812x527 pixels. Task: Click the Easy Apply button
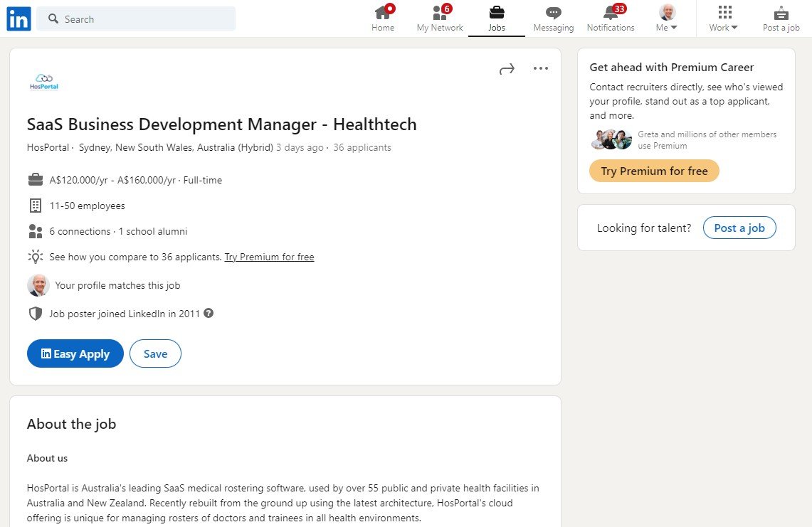pyautogui.click(x=75, y=353)
